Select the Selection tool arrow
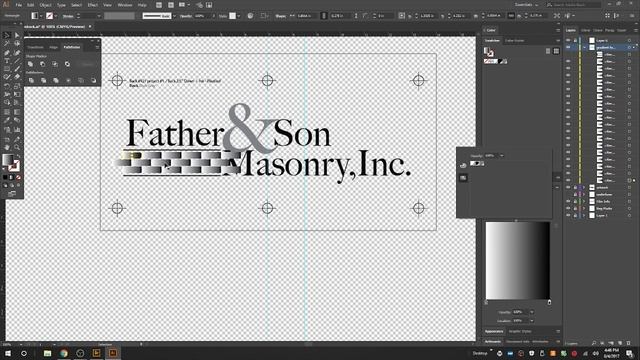This screenshot has width=640, height=360. (x=7, y=36)
